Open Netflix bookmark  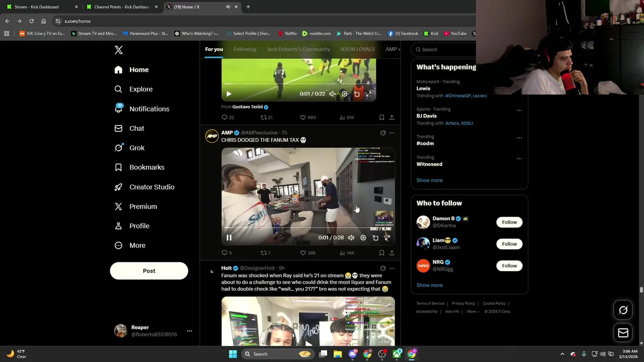point(288,34)
